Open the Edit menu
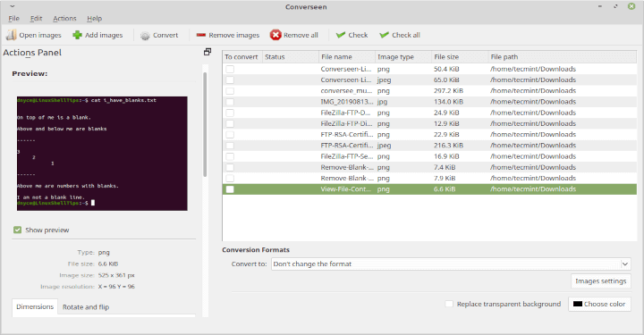The width and height of the screenshot is (644, 335). (x=36, y=19)
